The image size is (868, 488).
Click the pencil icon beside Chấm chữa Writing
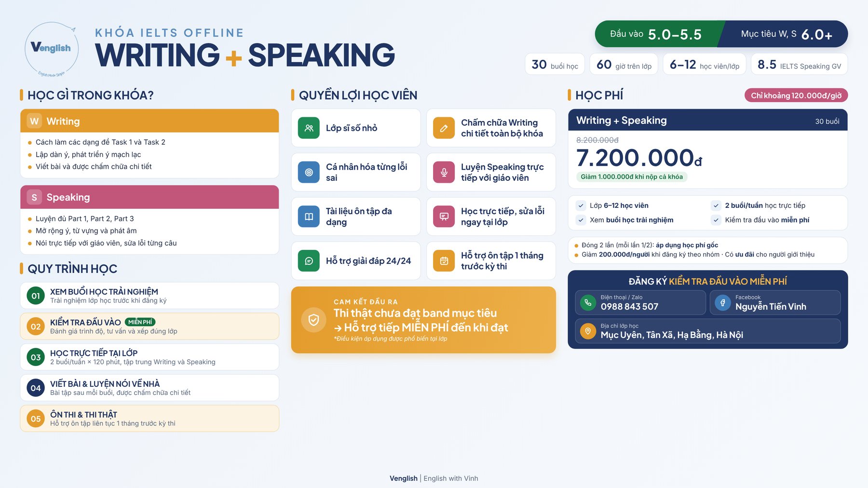[444, 128]
